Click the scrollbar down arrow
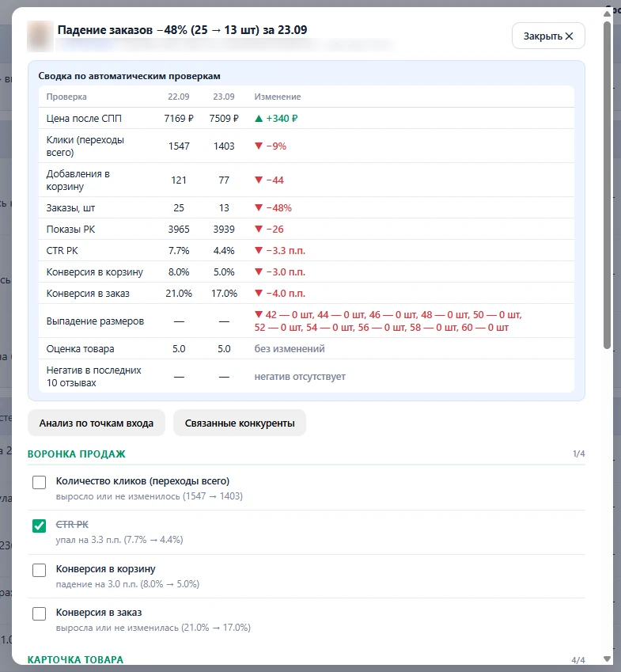Viewport: 621px width, 672px height. click(607, 659)
